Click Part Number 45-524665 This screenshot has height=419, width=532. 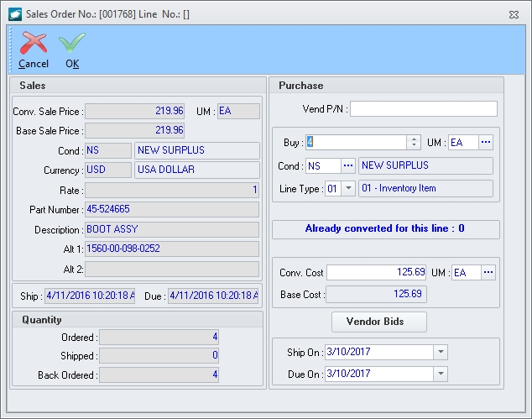click(172, 210)
